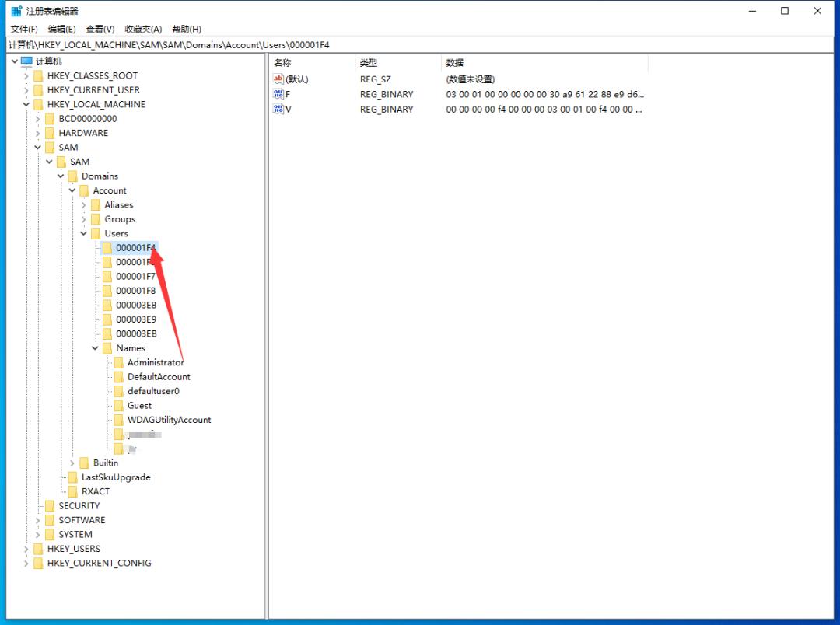Collapse the Users tree node

coord(84,234)
